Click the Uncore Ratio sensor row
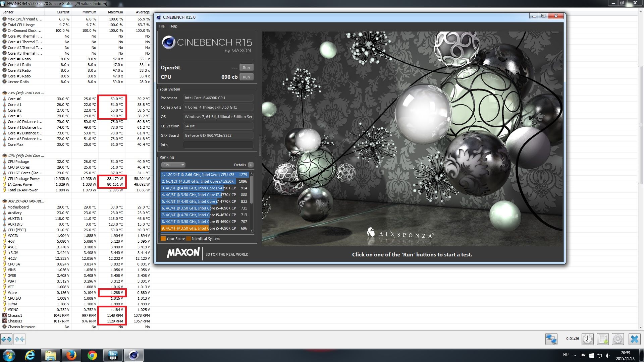Viewport: 644px width, 362px height. click(76, 82)
